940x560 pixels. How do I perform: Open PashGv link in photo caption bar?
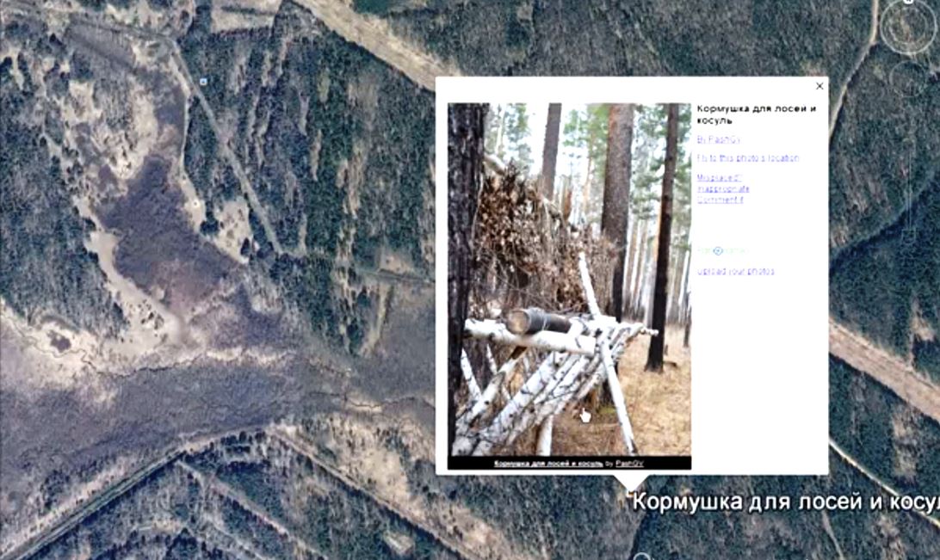click(x=629, y=464)
